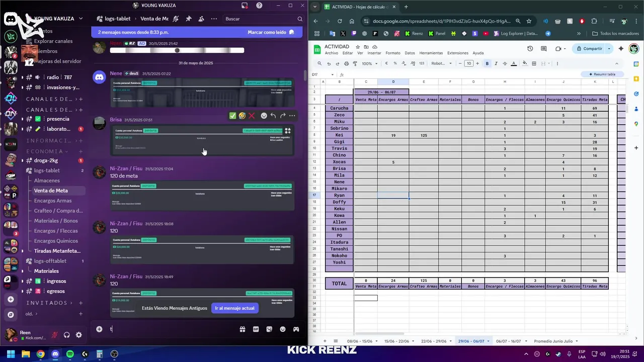Format as euro currency in Sheets

386,64
